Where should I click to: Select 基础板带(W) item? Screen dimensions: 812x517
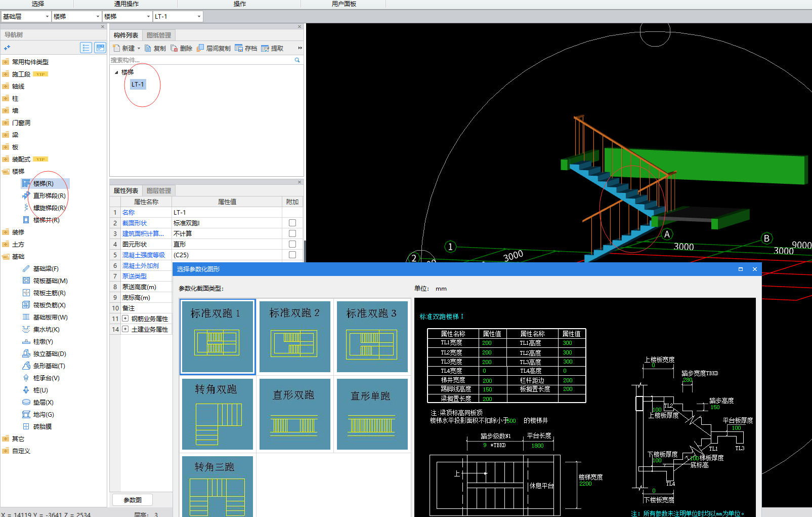[x=50, y=317]
